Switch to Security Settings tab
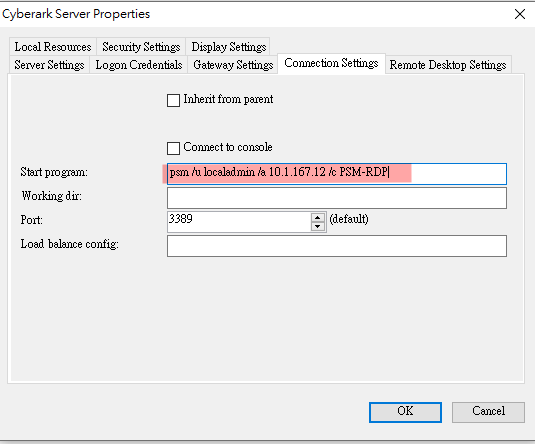535x444 pixels. 141,47
